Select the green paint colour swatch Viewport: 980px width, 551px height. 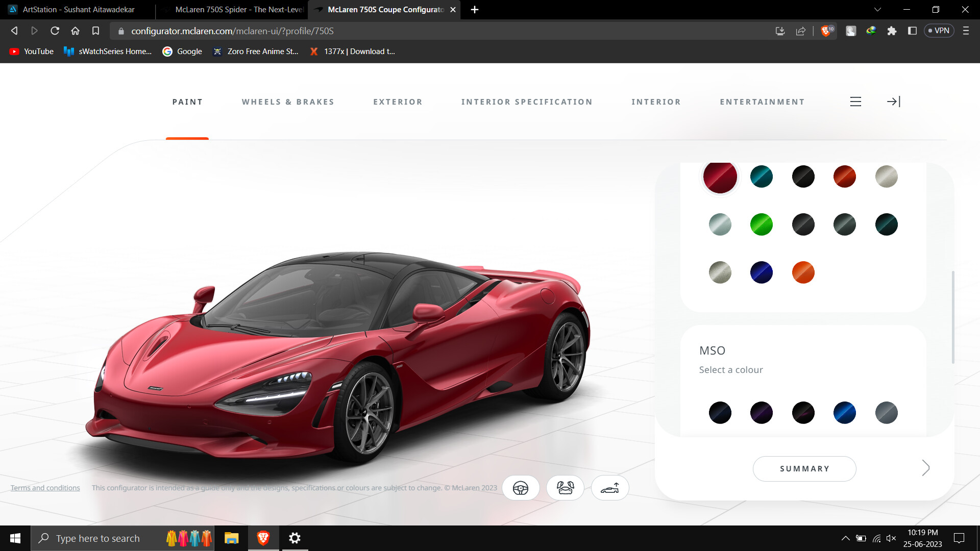(x=761, y=224)
